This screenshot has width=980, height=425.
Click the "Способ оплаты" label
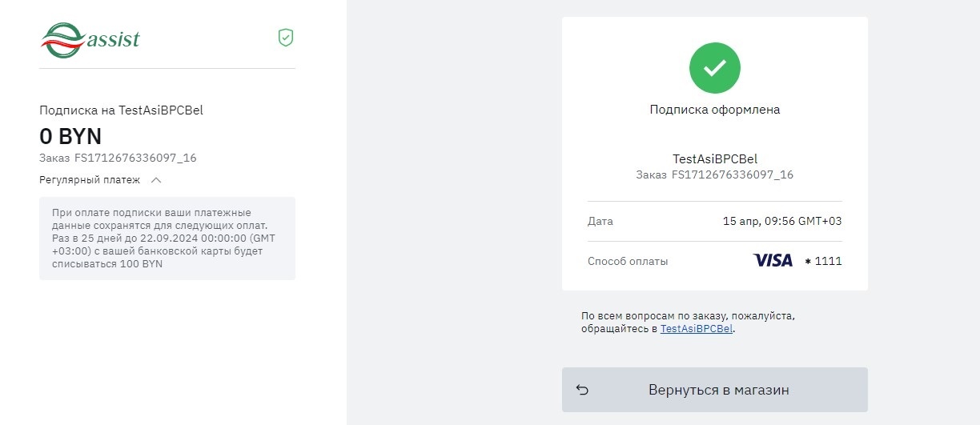pyautogui.click(x=628, y=261)
